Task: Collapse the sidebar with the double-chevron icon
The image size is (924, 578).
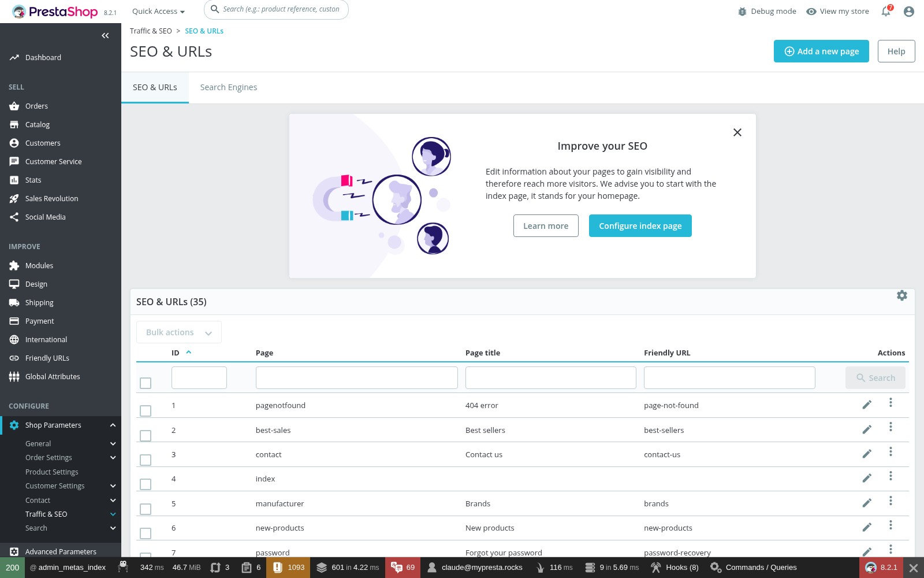Action: (x=105, y=36)
